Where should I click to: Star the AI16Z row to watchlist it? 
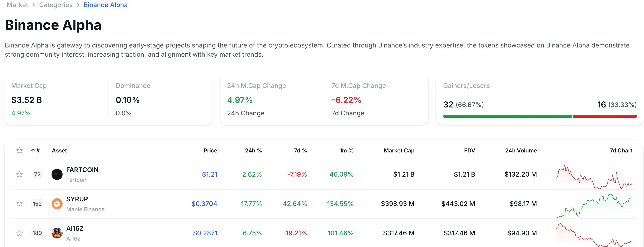point(19,233)
